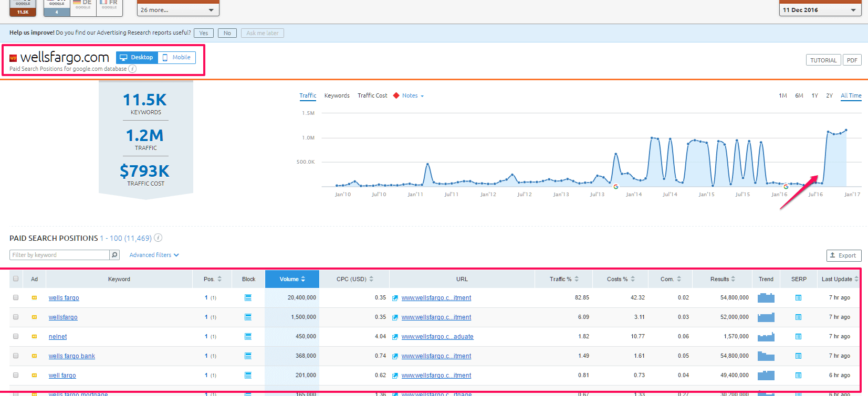Open external link icon in wellsfargo row
This screenshot has height=396, width=868.
(395, 317)
